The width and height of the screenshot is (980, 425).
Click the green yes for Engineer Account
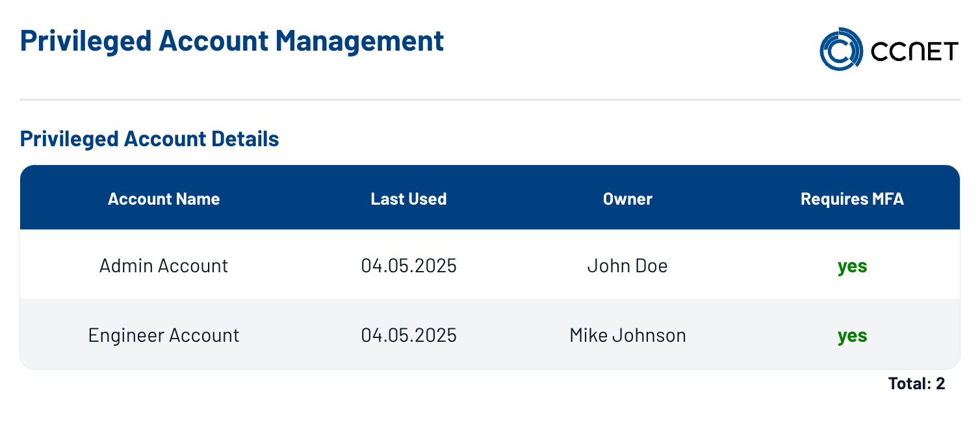point(853,336)
